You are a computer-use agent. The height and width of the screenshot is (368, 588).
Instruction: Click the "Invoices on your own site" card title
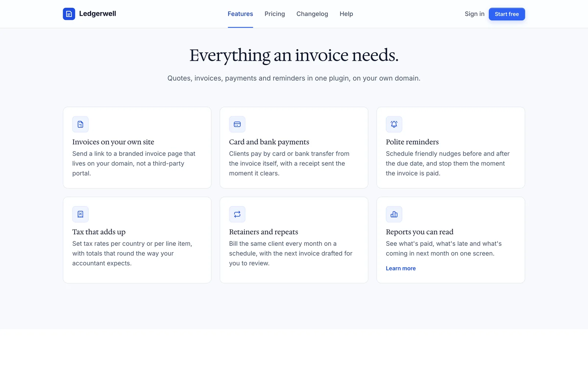pos(113,142)
